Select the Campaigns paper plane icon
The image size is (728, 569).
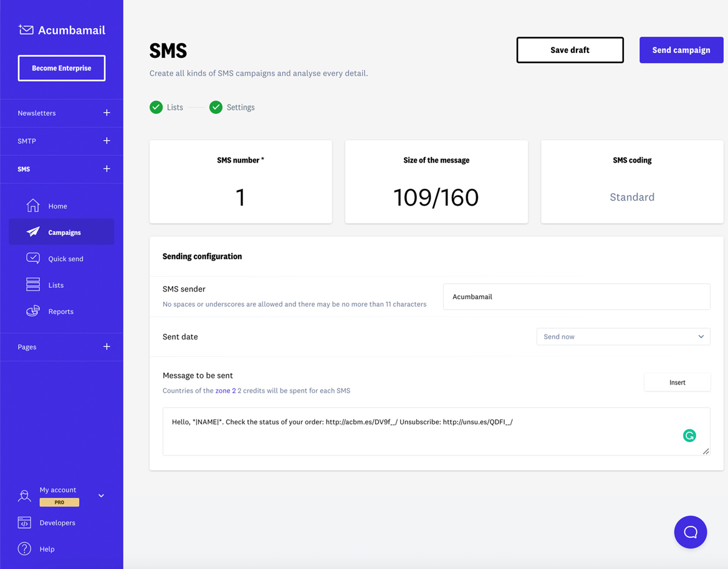pyautogui.click(x=32, y=231)
